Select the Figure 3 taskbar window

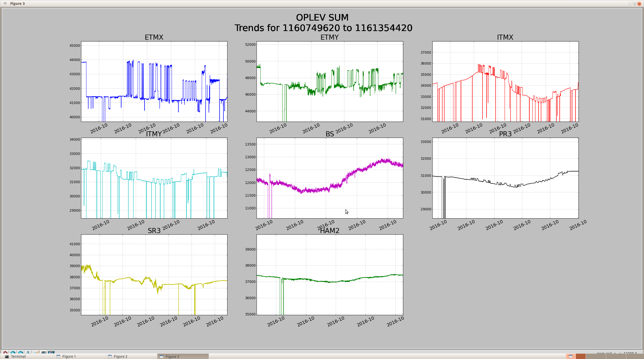[183, 356]
